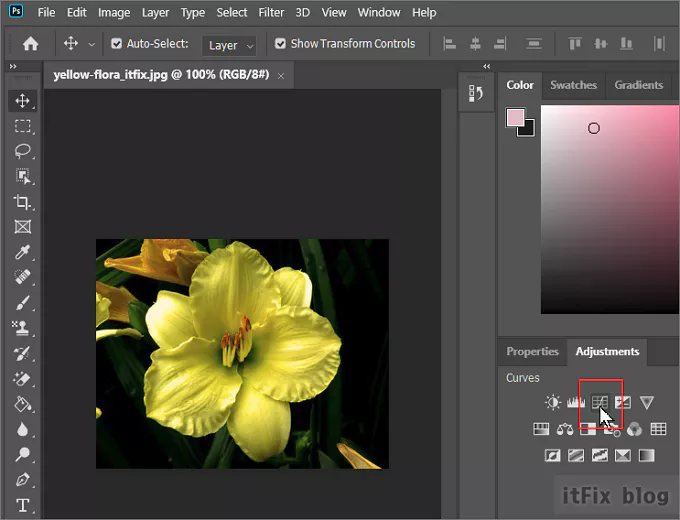Close the yellow-flora_itfix.jpg document tab
The image size is (680, 520).
click(281, 76)
